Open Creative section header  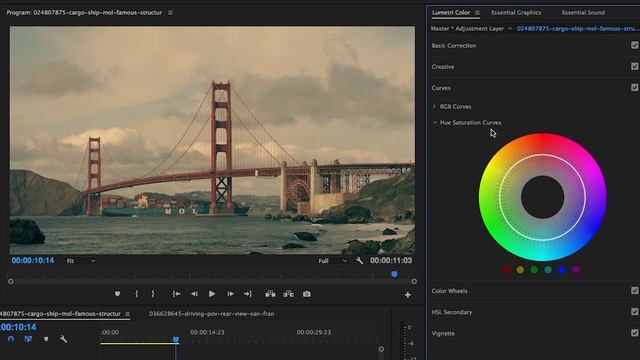(443, 67)
